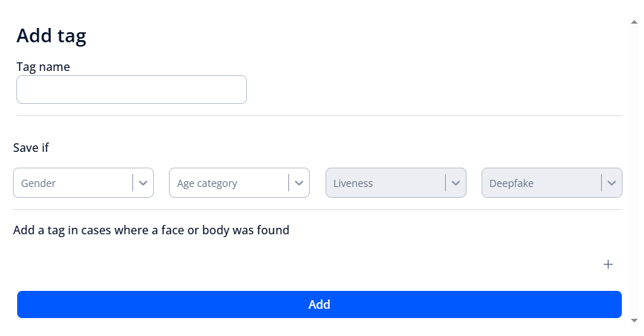Click the scrollbar down arrow
Image resolution: width=644 pixels, height=336 pixels.
pyautogui.click(x=634, y=320)
